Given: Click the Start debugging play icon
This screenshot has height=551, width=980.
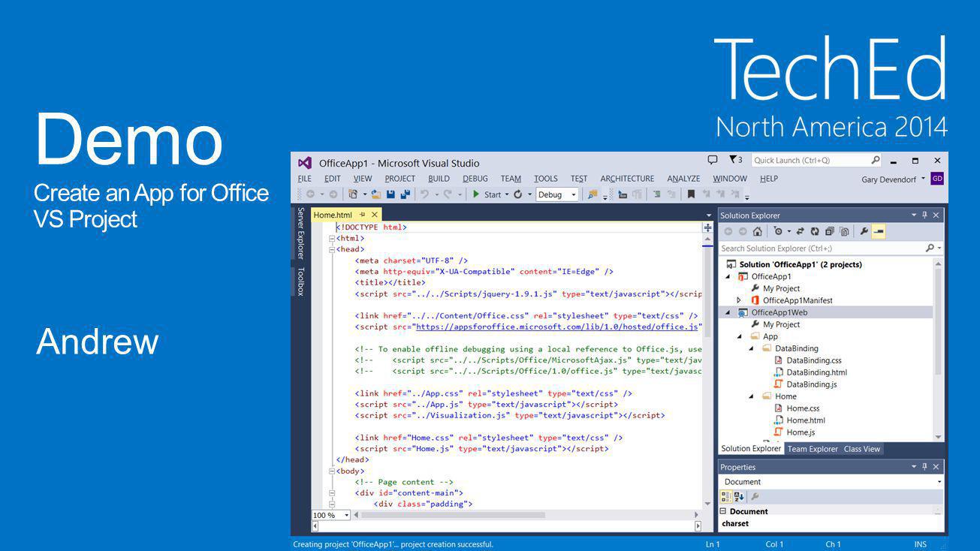Looking at the screenshot, I should (x=475, y=194).
